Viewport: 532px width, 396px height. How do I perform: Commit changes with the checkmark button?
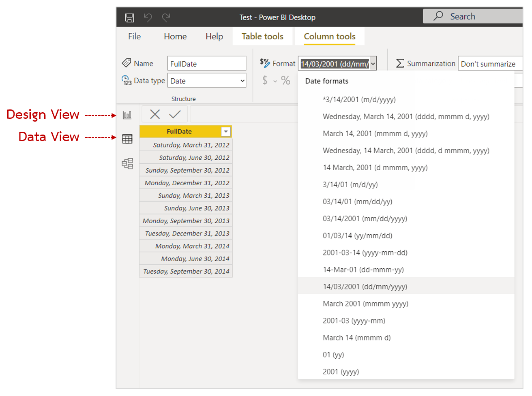coord(175,114)
